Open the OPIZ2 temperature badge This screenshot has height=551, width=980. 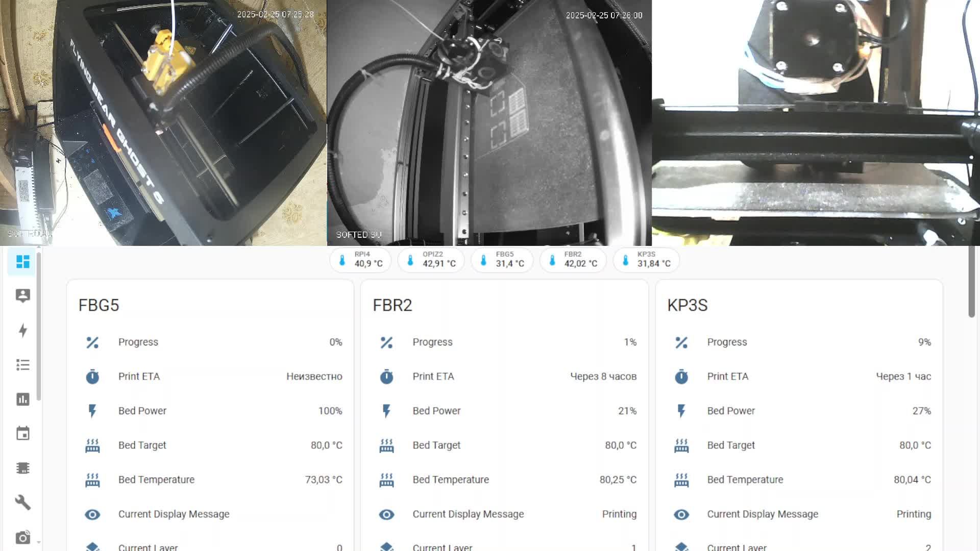click(x=431, y=260)
